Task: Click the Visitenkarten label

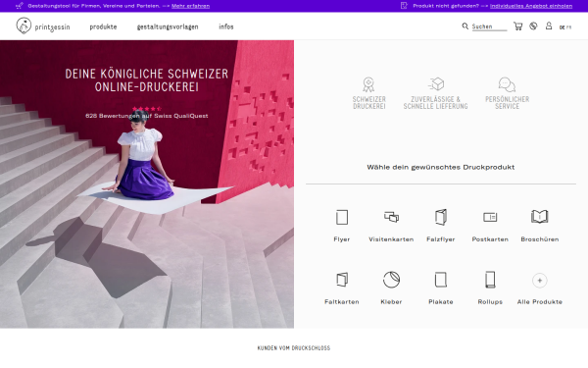Action: [x=391, y=239]
